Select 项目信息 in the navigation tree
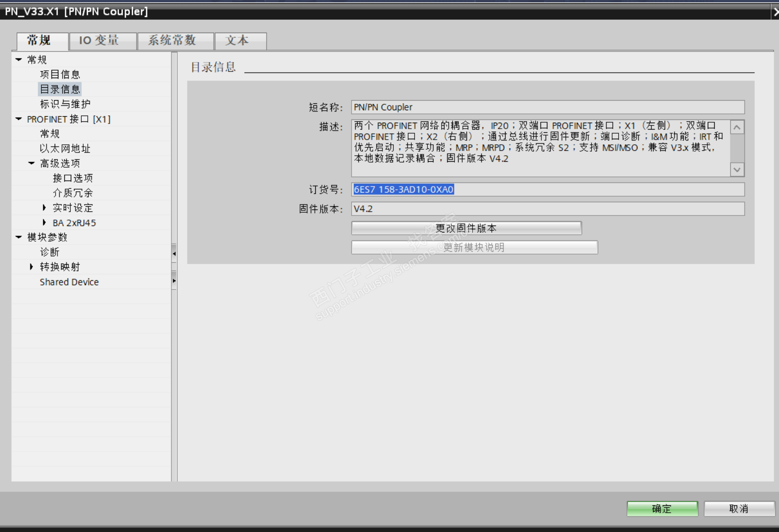This screenshot has height=532, width=779. click(60, 74)
